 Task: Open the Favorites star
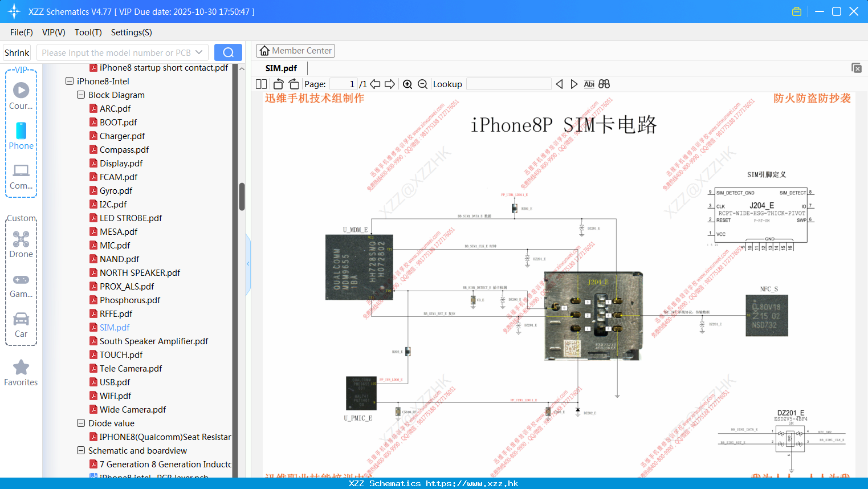click(x=21, y=373)
